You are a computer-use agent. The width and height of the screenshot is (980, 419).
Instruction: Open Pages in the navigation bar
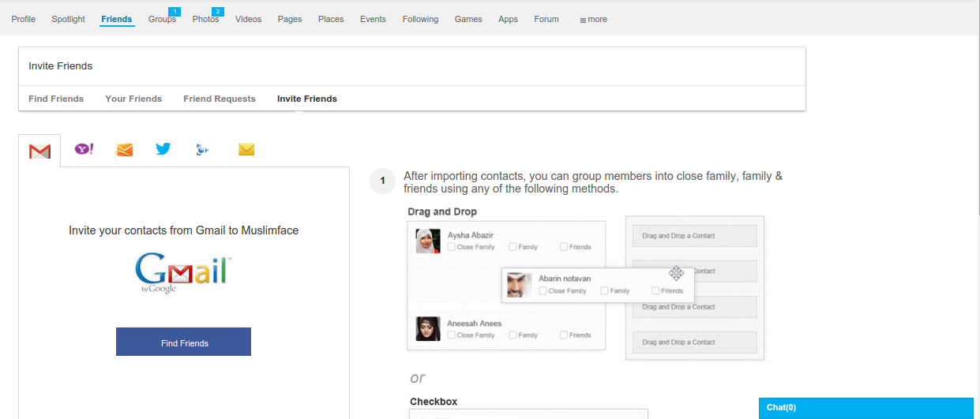(290, 19)
